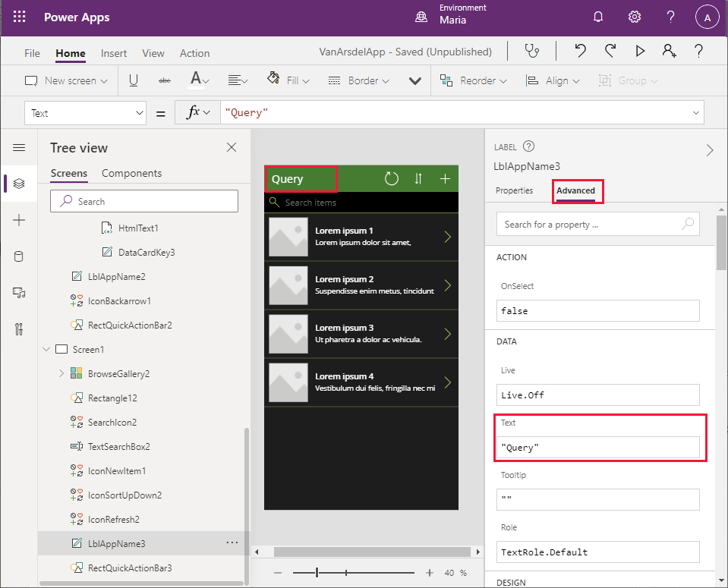
Task: Toggle underline formatting
Action: 134,80
